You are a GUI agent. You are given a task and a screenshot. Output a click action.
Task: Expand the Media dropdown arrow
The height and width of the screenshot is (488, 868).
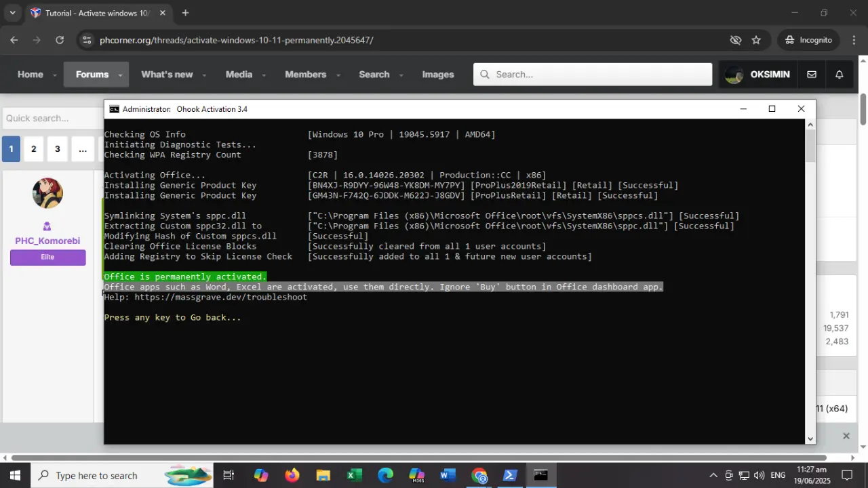264,75
